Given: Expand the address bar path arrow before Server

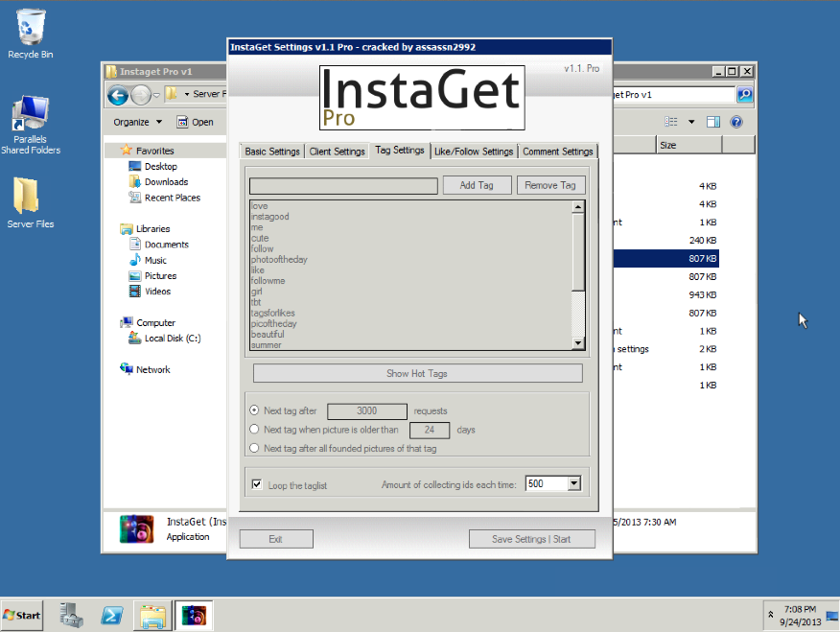Looking at the screenshot, I should pyautogui.click(x=187, y=94).
